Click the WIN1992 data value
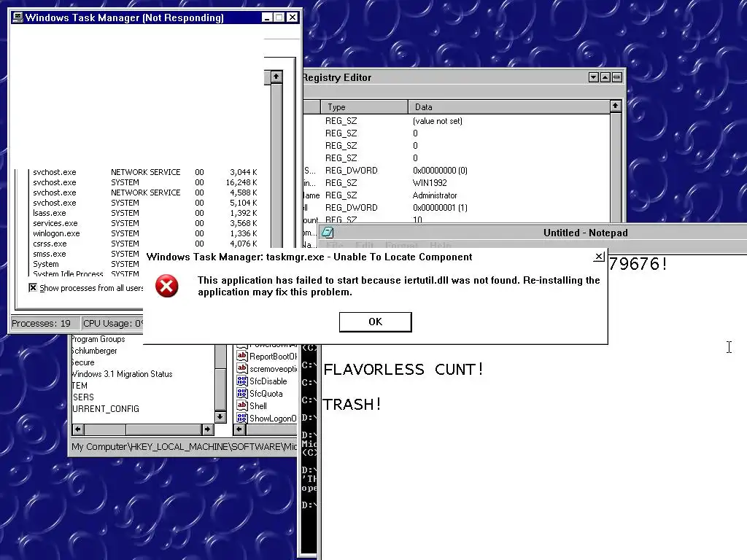Screen dimensions: 747x560 pyautogui.click(x=430, y=183)
